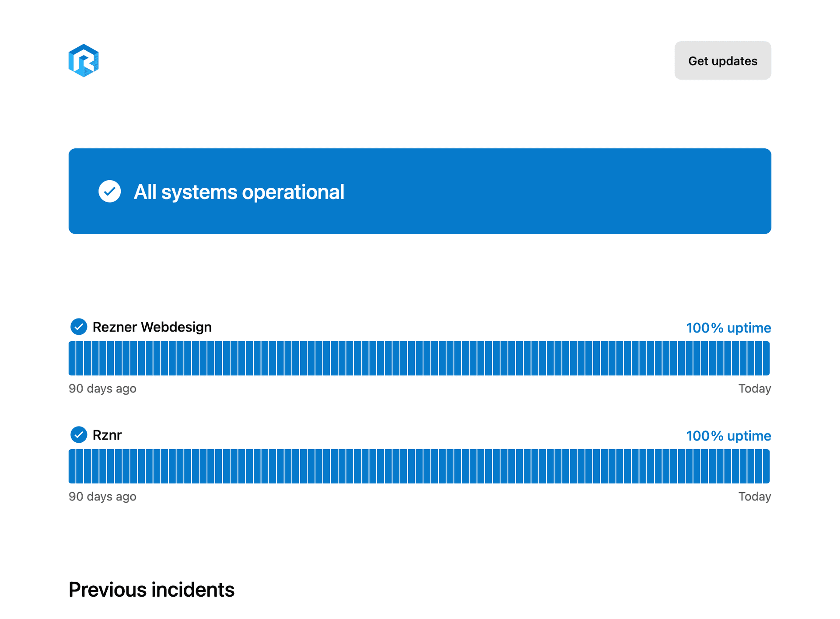Click the 90 days ago label under Rezner Webdesign

tap(102, 388)
